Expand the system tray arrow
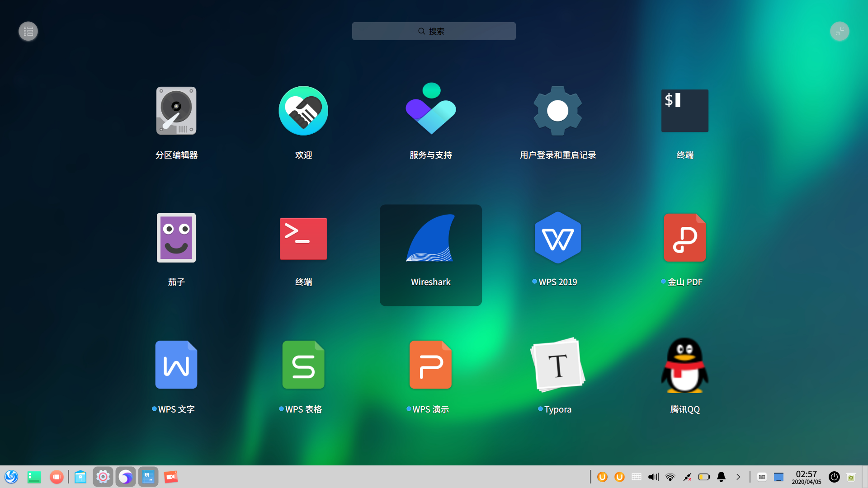Viewport: 868px width, 488px height. pyautogui.click(x=738, y=477)
